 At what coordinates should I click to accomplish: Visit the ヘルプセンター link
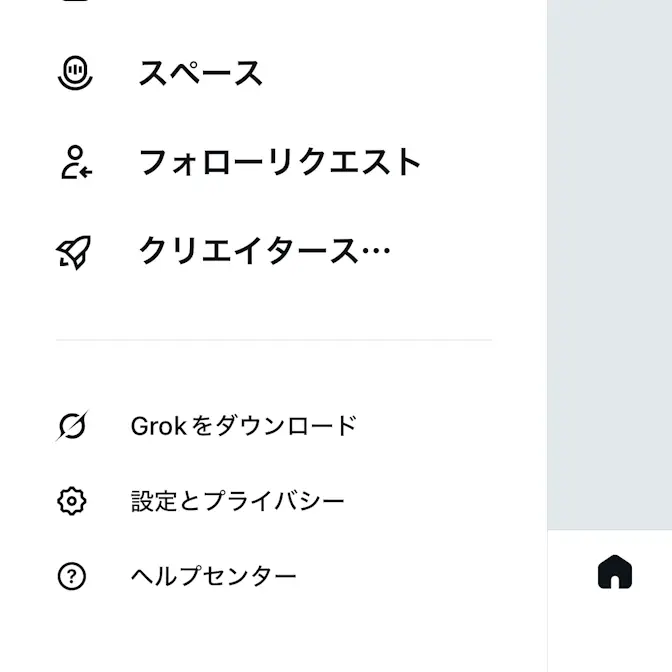coord(213,576)
